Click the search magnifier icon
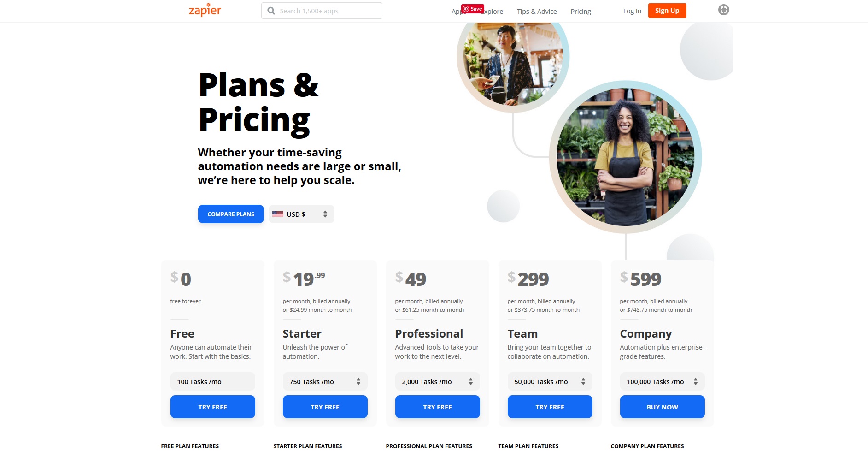This screenshot has width=868, height=451. 271,11
